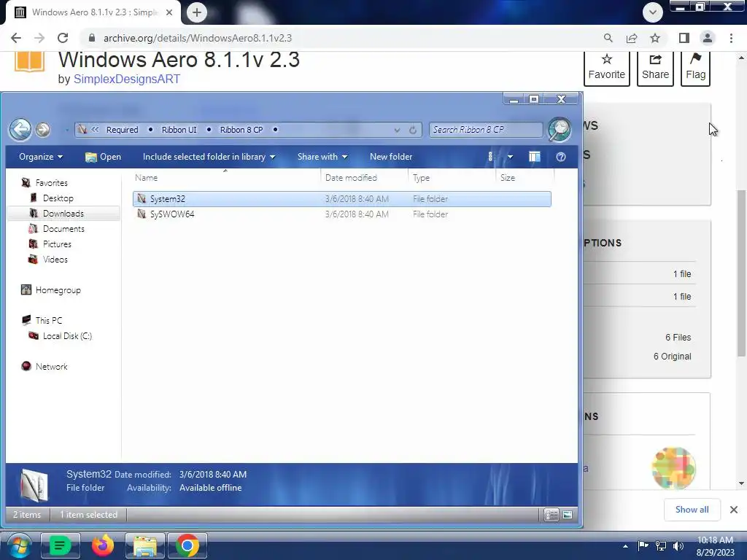The height and width of the screenshot is (560, 747).
Task: Open the Windows Start orb
Action: click(x=19, y=545)
